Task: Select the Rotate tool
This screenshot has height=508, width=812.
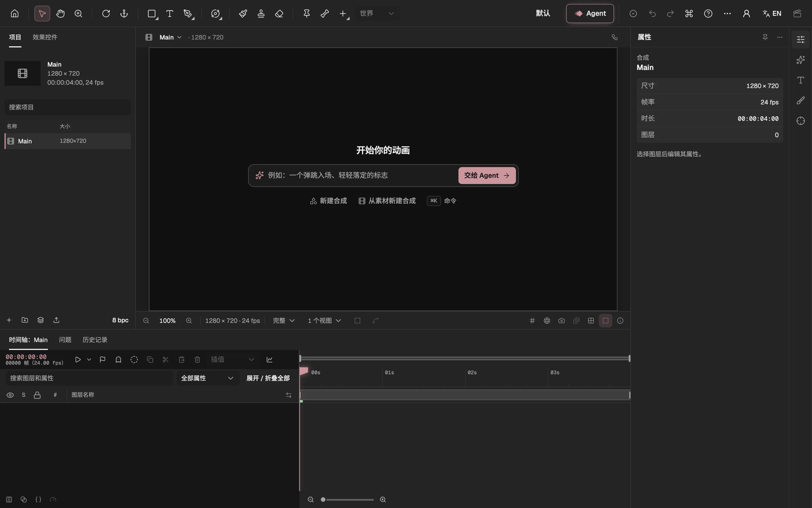Action: pyautogui.click(x=106, y=14)
